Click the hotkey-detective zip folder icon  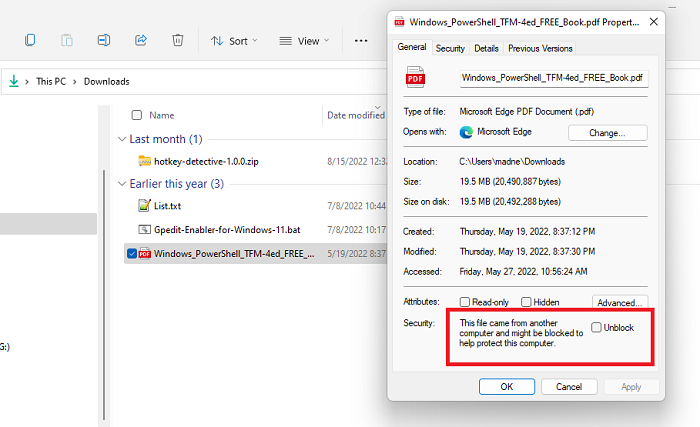click(144, 161)
